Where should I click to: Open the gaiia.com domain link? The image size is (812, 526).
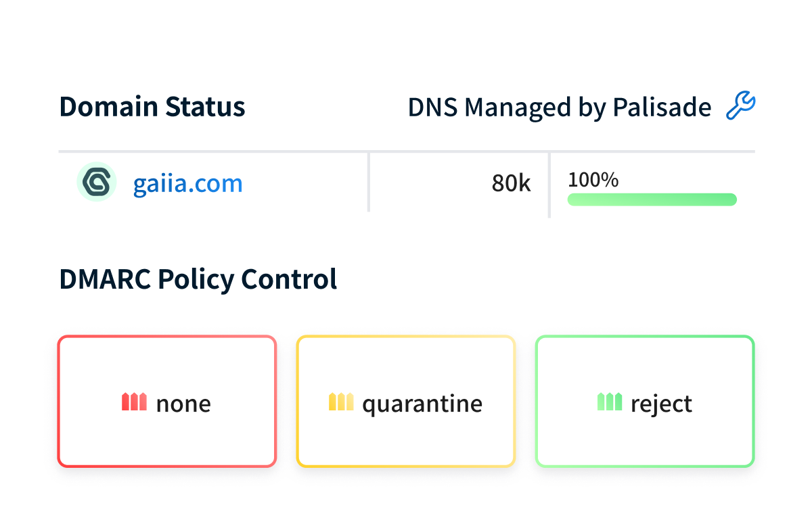[187, 183]
